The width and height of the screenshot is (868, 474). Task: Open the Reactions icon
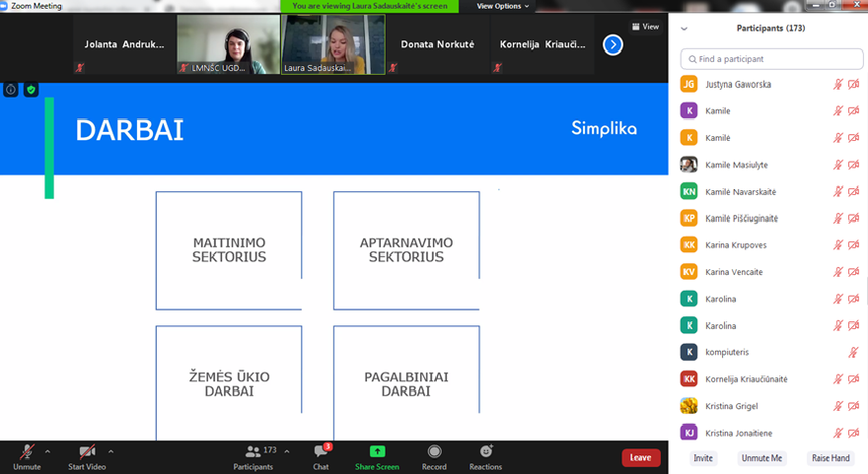(x=485, y=451)
